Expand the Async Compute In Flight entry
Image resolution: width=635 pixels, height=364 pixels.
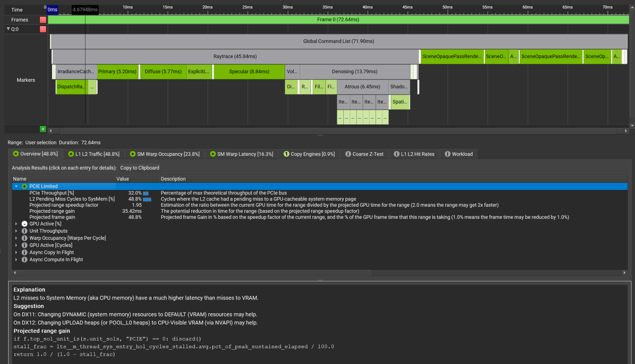pos(16,260)
